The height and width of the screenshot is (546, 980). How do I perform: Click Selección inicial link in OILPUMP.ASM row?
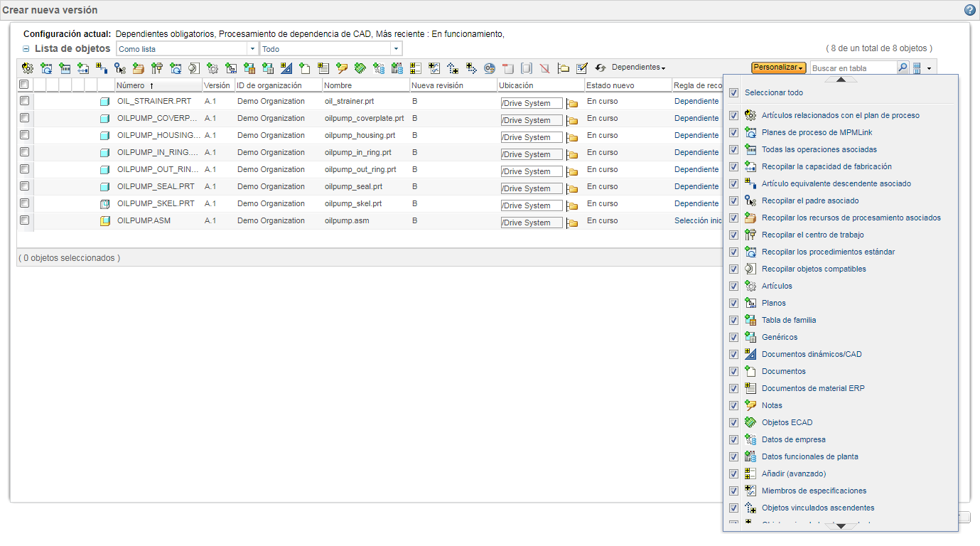(x=698, y=220)
